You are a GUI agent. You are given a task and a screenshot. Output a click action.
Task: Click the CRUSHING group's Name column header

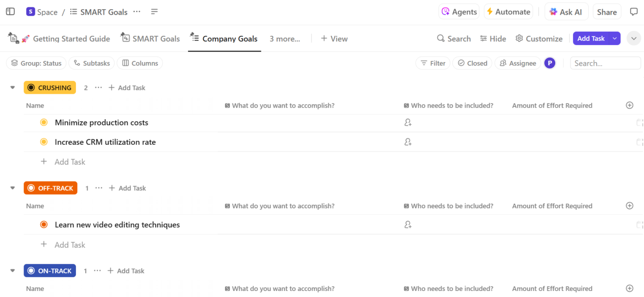click(35, 106)
